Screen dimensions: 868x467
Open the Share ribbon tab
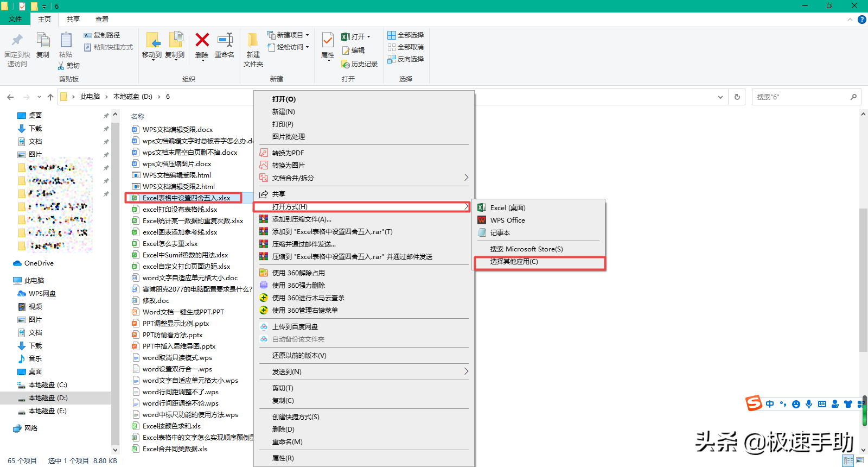tap(73, 20)
